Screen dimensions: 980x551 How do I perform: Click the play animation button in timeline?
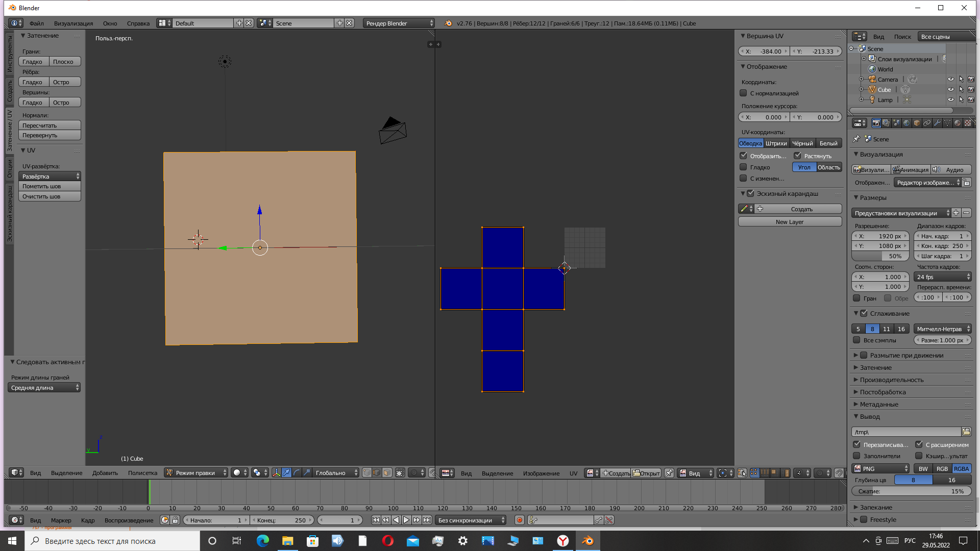point(406,520)
